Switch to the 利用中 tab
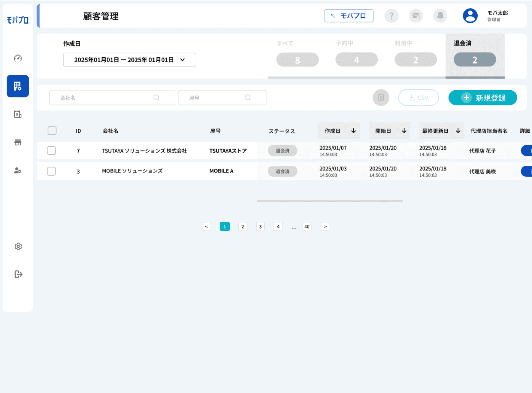The image size is (532, 393). pyautogui.click(x=416, y=55)
